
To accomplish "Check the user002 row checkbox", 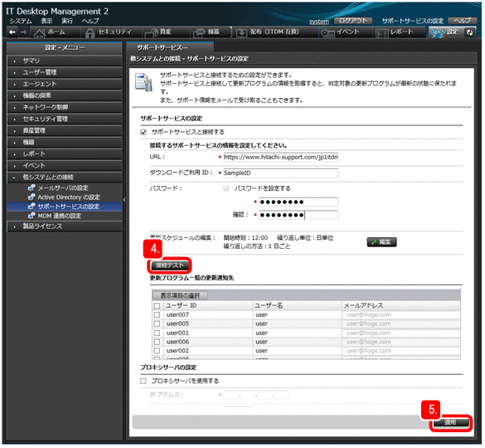I will point(158,351).
